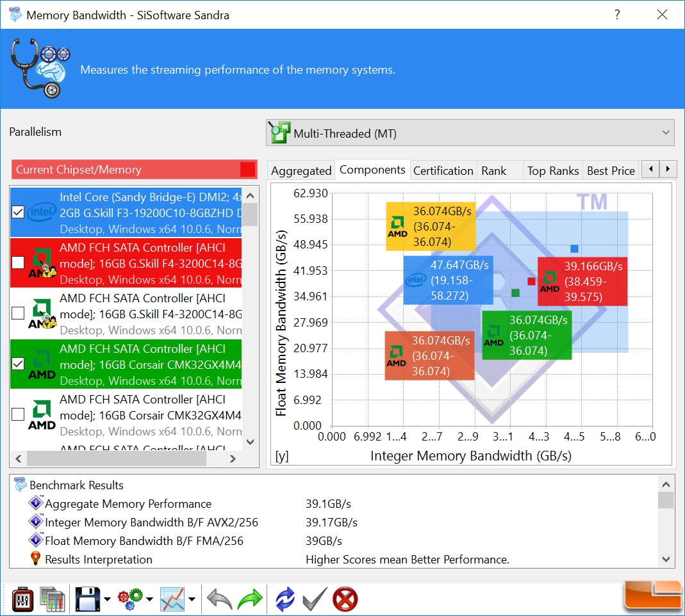
Task: Select the 39.17GB/s integer bandwidth value
Action: pos(331,522)
